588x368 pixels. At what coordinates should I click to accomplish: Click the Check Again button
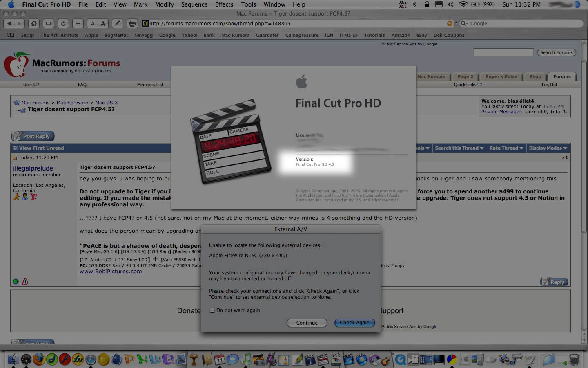point(354,323)
